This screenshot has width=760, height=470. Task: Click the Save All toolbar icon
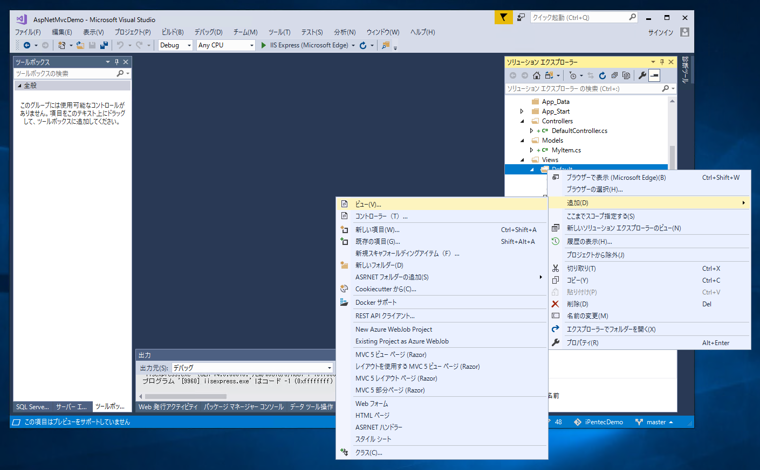[104, 45]
